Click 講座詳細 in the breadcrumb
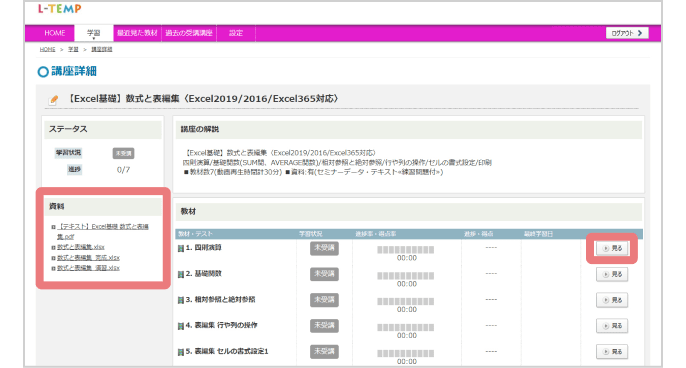 [102, 49]
